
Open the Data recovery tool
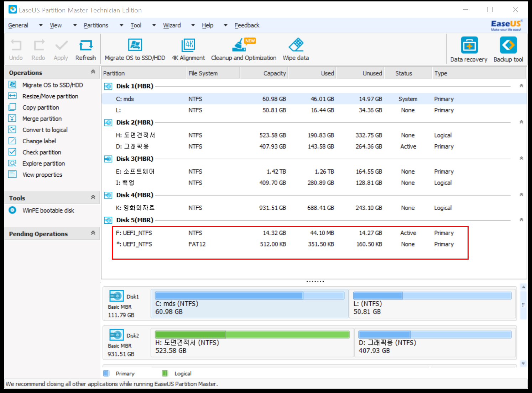coord(469,50)
